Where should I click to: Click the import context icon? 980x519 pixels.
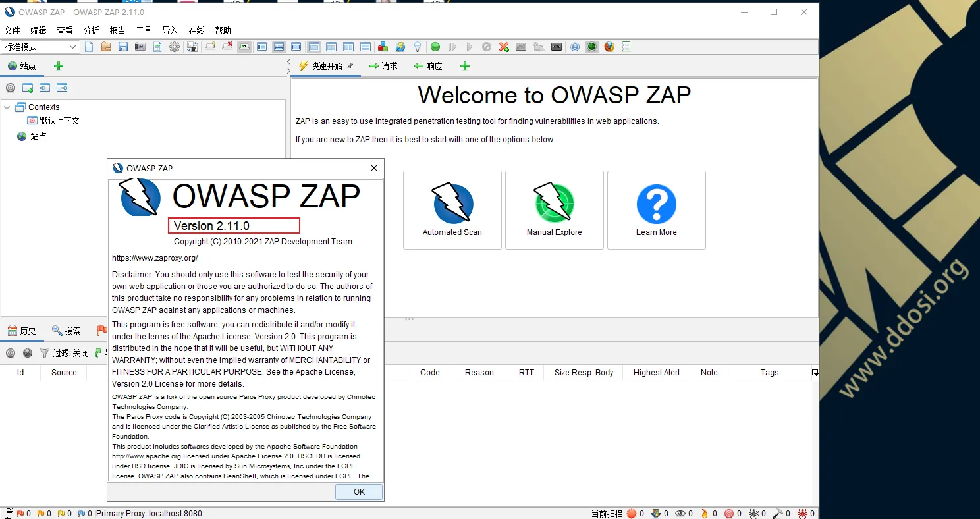point(45,88)
